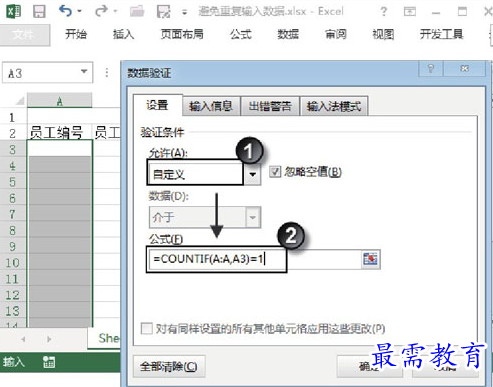The width and height of the screenshot is (493, 387).
Task: Click the macro record icon in status bar
Action: [49, 362]
